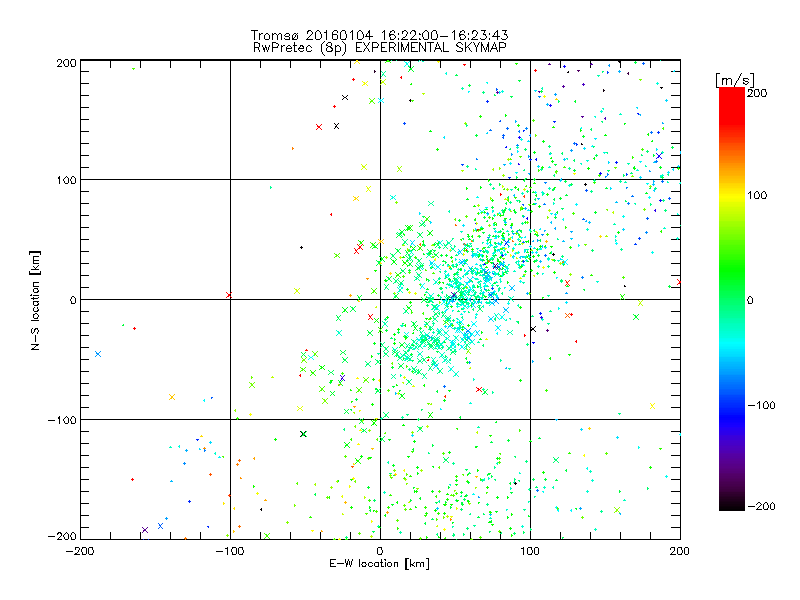Click the colorbar tick label '200'

(x=757, y=93)
